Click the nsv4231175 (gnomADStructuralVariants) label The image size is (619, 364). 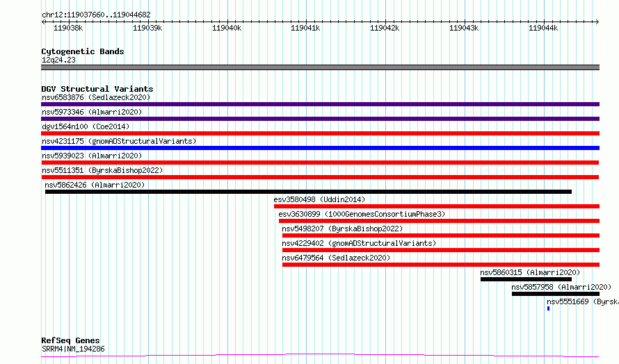119,141
